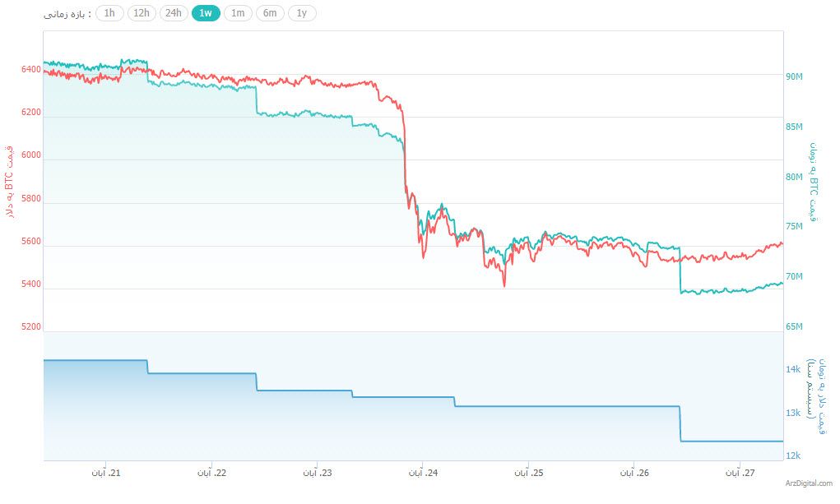Click the بازه زمانی label

tap(68, 14)
